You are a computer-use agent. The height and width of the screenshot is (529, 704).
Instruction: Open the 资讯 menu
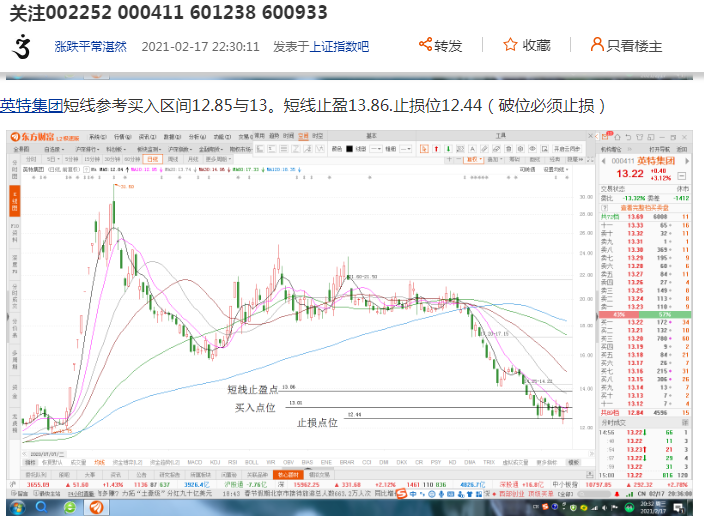[147, 137]
